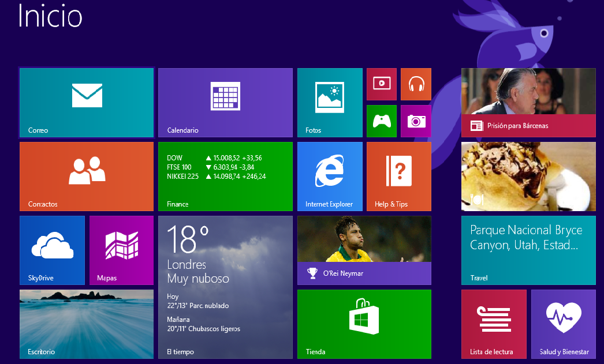
Task: Click the DOW index row in Finance
Action: pos(215,158)
